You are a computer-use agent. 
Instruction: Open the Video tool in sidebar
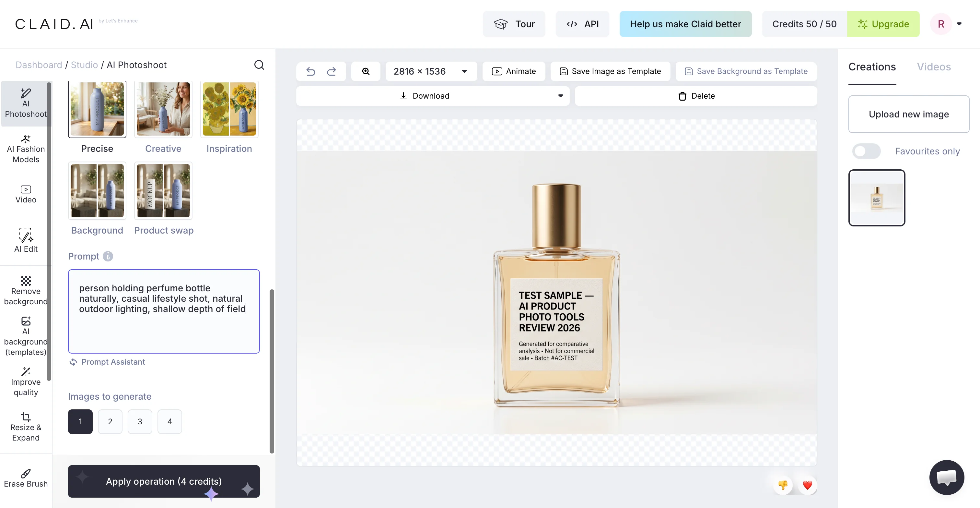point(26,194)
